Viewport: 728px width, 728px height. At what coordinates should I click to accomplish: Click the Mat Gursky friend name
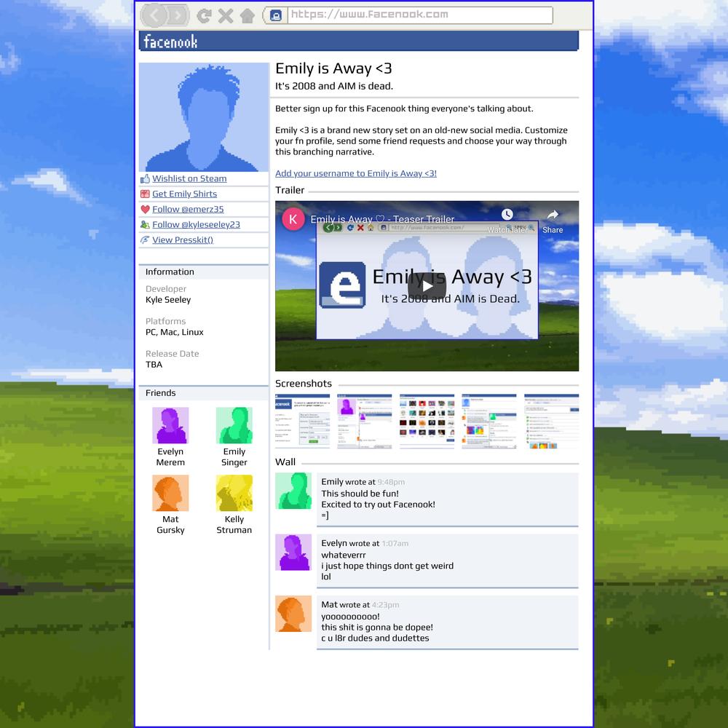coord(170,525)
